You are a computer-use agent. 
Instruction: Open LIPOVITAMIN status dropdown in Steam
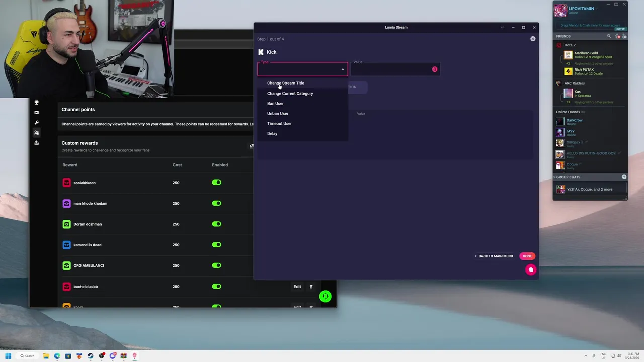pyautogui.click(x=597, y=9)
